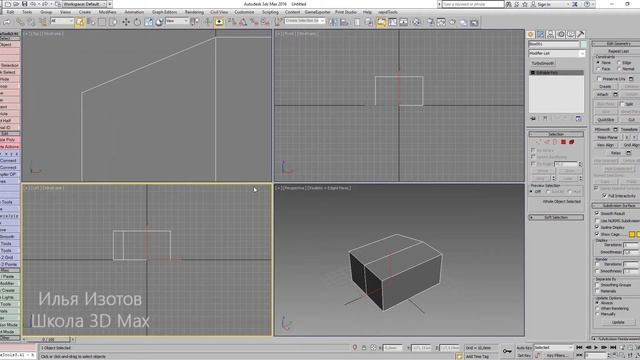Open the Rendering menu

tap(194, 12)
